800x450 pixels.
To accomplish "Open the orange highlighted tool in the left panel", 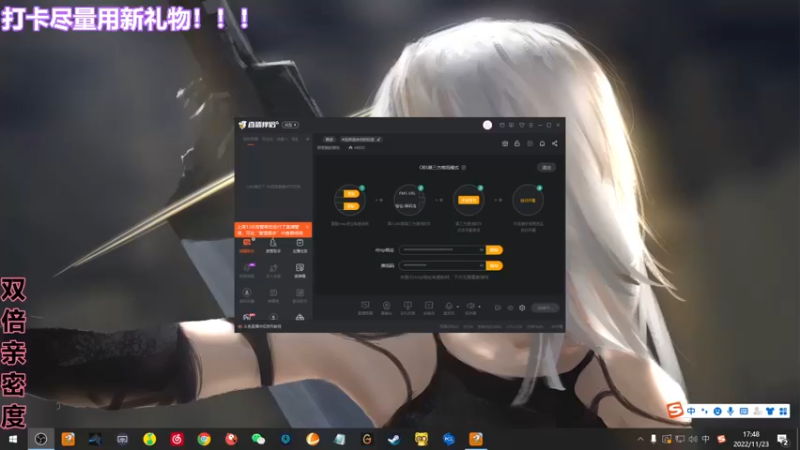I will pyautogui.click(x=247, y=245).
